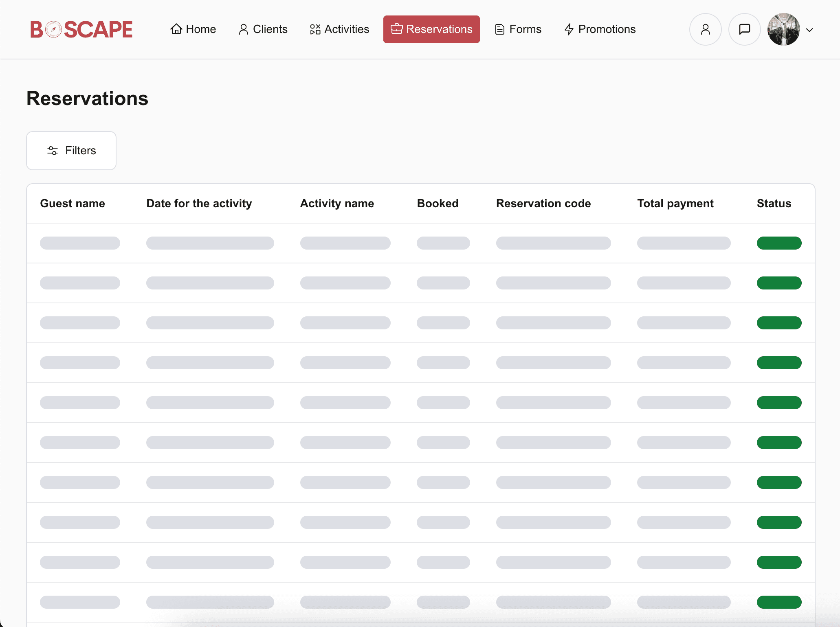Image resolution: width=840 pixels, height=627 pixels.
Task: Click the Total payment column header
Action: point(675,203)
